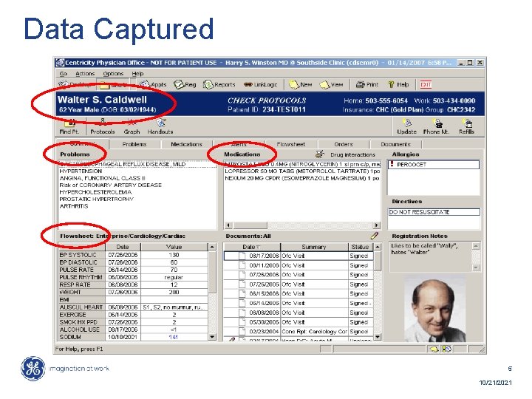Switch to the Documents tab
This screenshot has width=532, height=399.
coord(395,144)
